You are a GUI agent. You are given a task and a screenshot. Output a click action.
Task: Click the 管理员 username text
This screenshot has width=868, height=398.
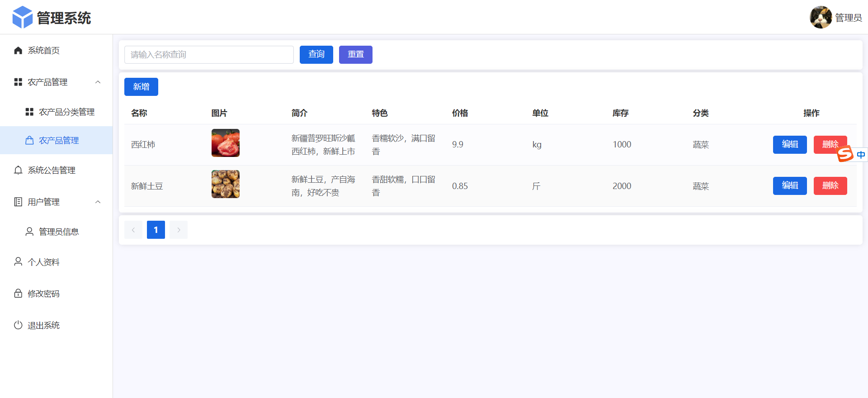[x=848, y=18]
